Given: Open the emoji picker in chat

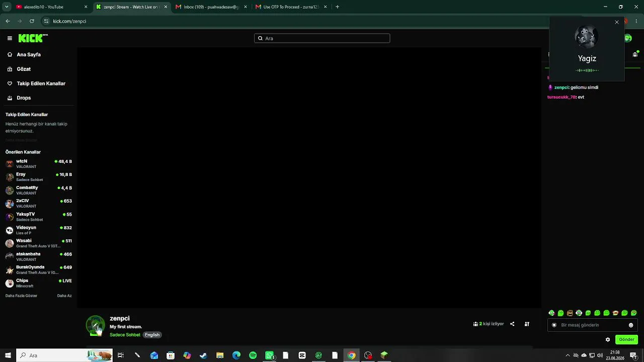Looking at the screenshot, I should (x=631, y=325).
